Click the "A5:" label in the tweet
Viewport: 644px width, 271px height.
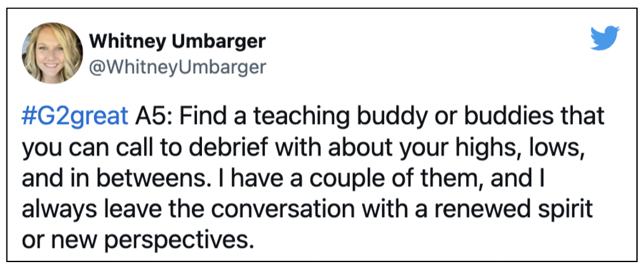tap(153, 117)
